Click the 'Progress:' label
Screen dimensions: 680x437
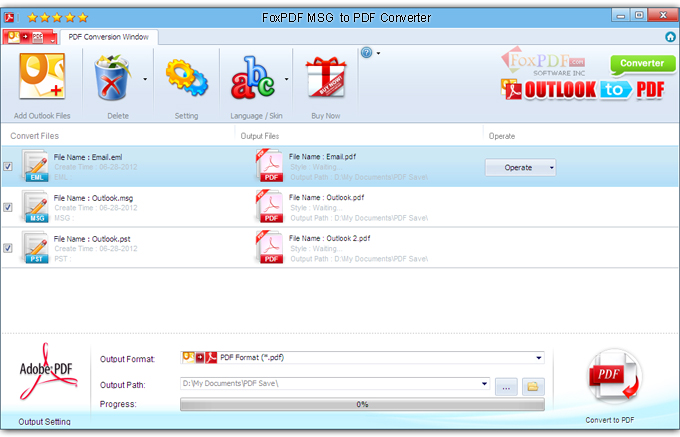(x=118, y=404)
